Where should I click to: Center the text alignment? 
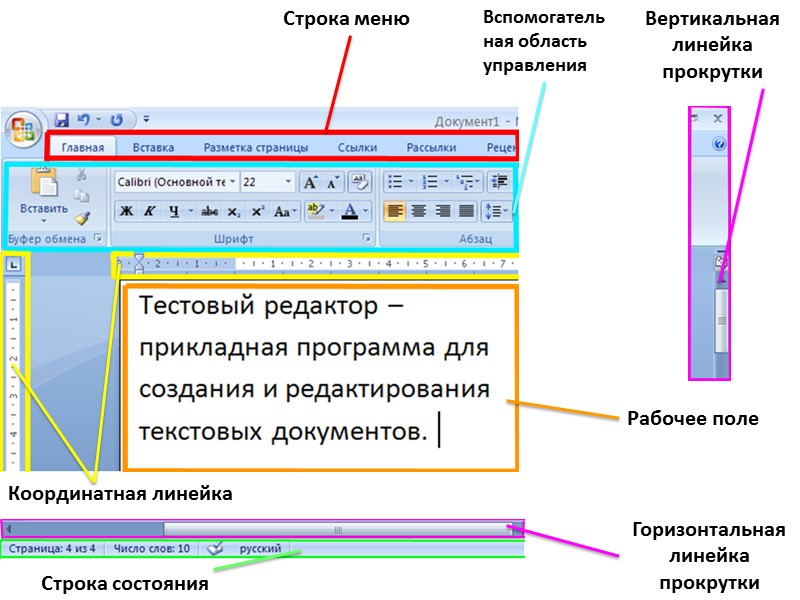419,211
